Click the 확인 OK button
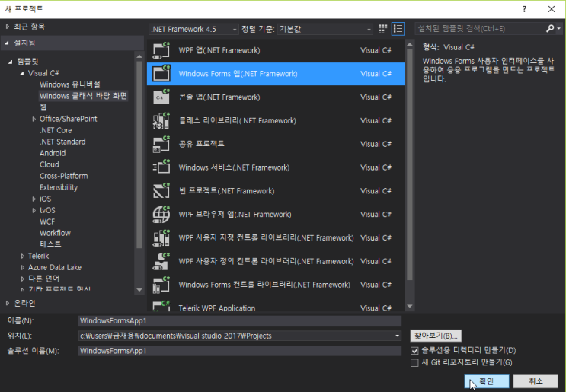The image size is (566, 392). pos(487,381)
